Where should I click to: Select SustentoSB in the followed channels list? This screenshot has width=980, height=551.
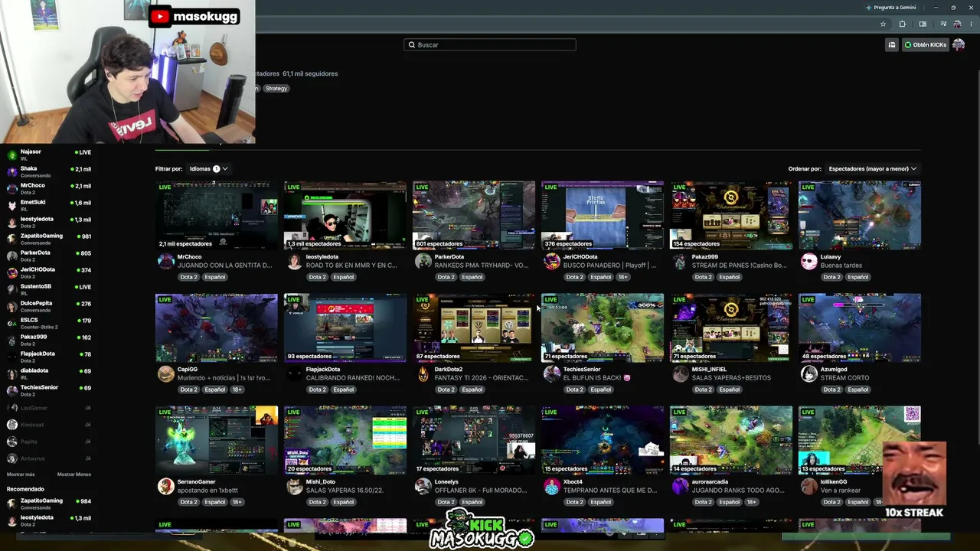[x=49, y=289]
